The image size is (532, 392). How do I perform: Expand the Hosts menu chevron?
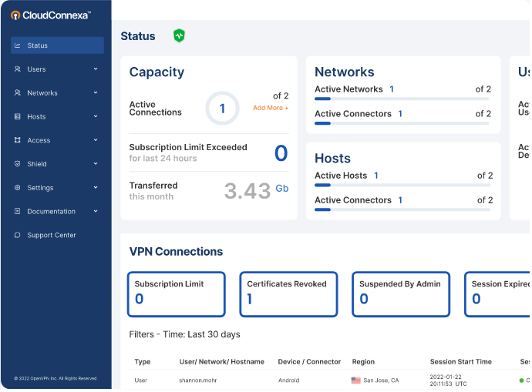tap(96, 116)
